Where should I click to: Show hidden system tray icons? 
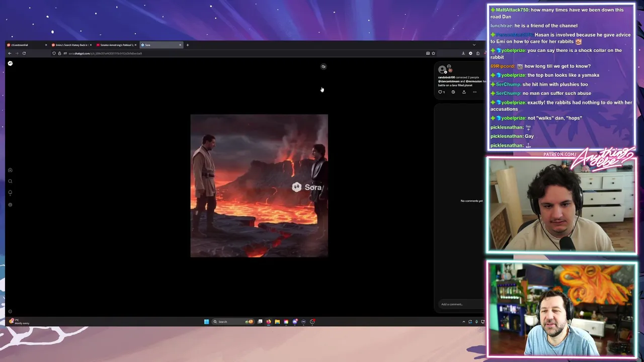pyautogui.click(x=463, y=322)
